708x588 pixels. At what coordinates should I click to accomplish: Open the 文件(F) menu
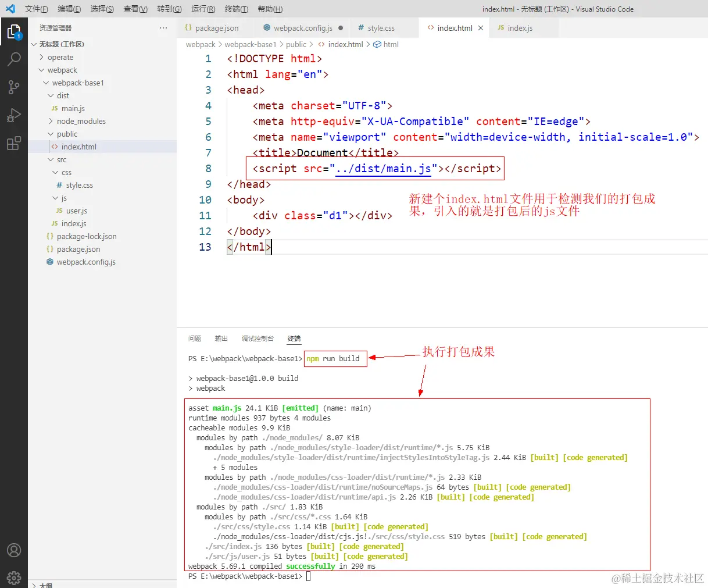(36, 9)
